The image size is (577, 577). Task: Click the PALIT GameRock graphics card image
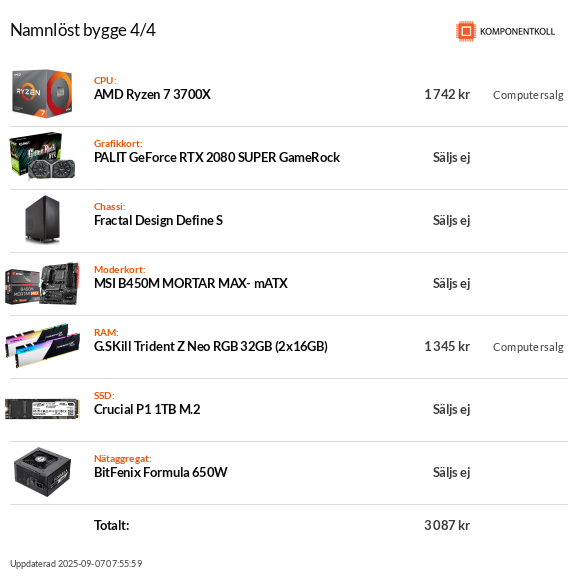click(x=42, y=156)
